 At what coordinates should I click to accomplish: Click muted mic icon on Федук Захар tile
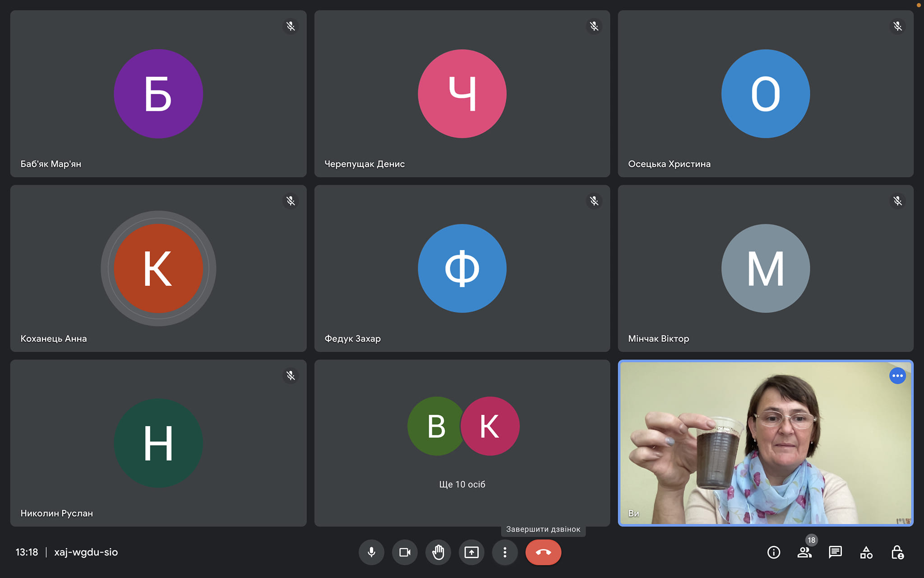click(x=594, y=200)
